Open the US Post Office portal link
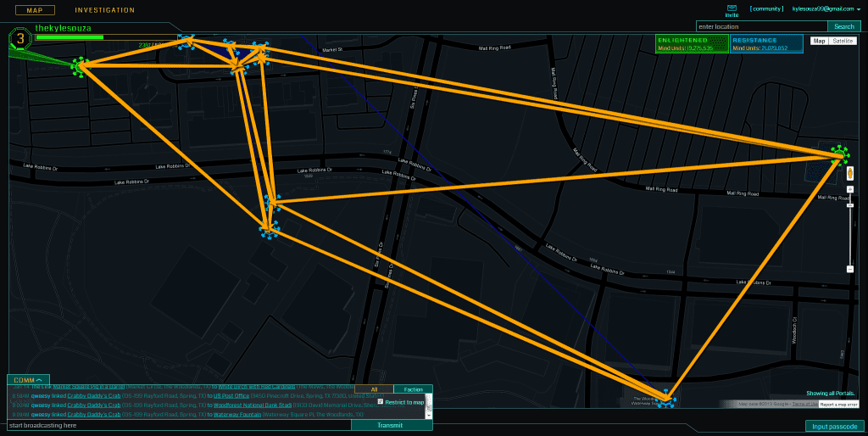This screenshot has height=436, width=868. (x=231, y=396)
